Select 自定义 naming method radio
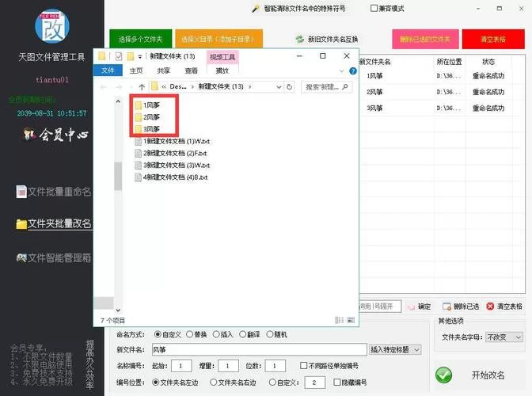Viewport: 532px width, 396px height. click(x=158, y=334)
